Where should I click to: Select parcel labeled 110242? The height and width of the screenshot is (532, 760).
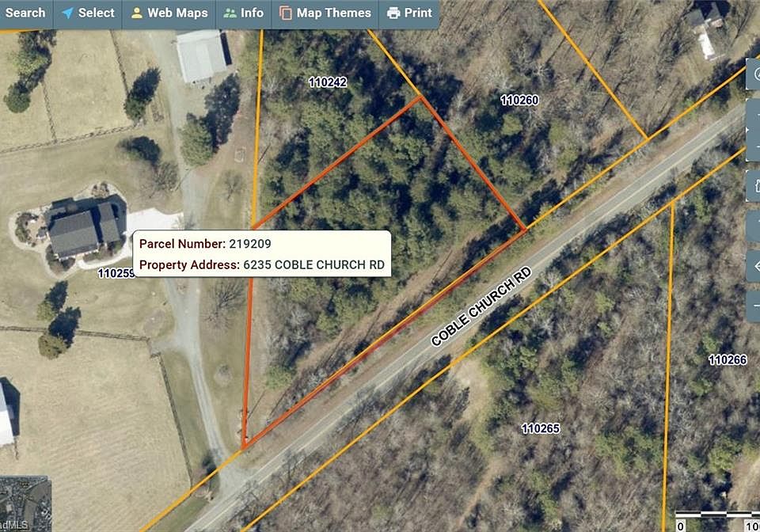coord(328,82)
